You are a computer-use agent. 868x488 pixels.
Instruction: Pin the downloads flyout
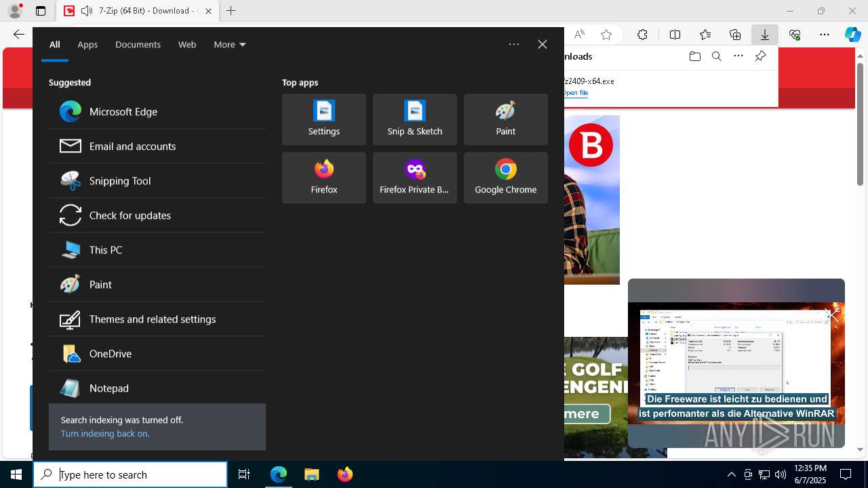(x=761, y=56)
